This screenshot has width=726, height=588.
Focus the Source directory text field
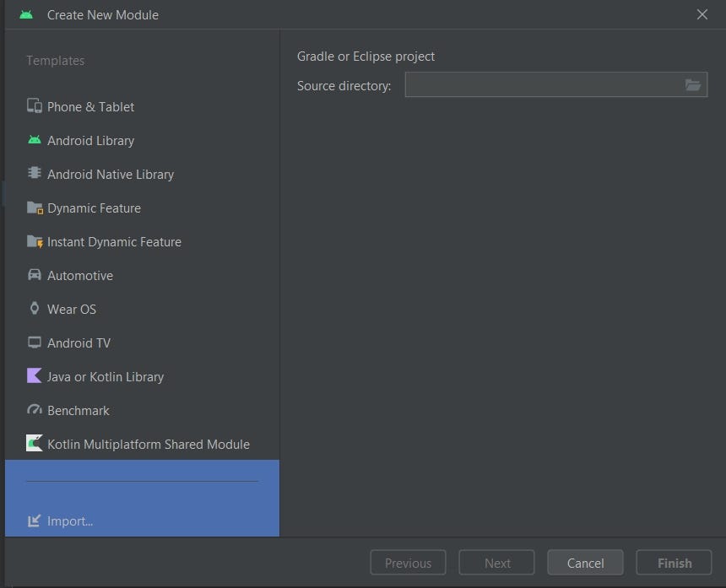[x=544, y=84]
